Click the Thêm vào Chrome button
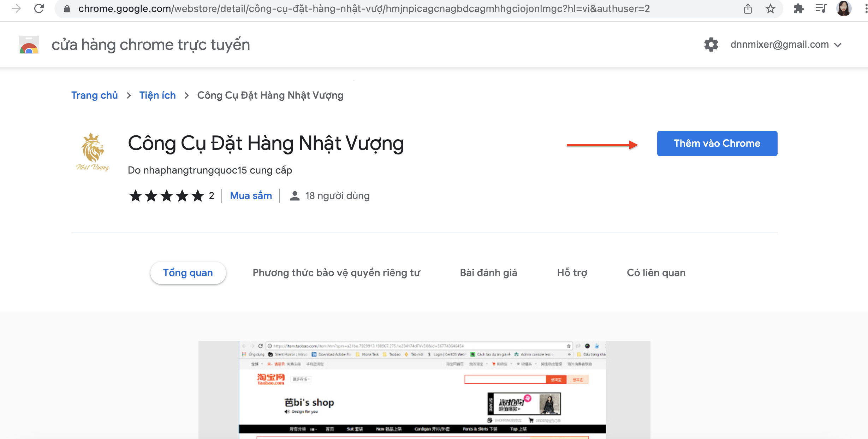This screenshot has height=439, width=868. pyautogui.click(x=717, y=144)
